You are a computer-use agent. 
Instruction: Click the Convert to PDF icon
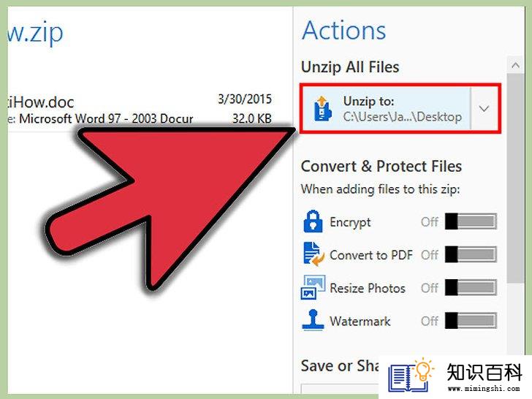(312, 254)
